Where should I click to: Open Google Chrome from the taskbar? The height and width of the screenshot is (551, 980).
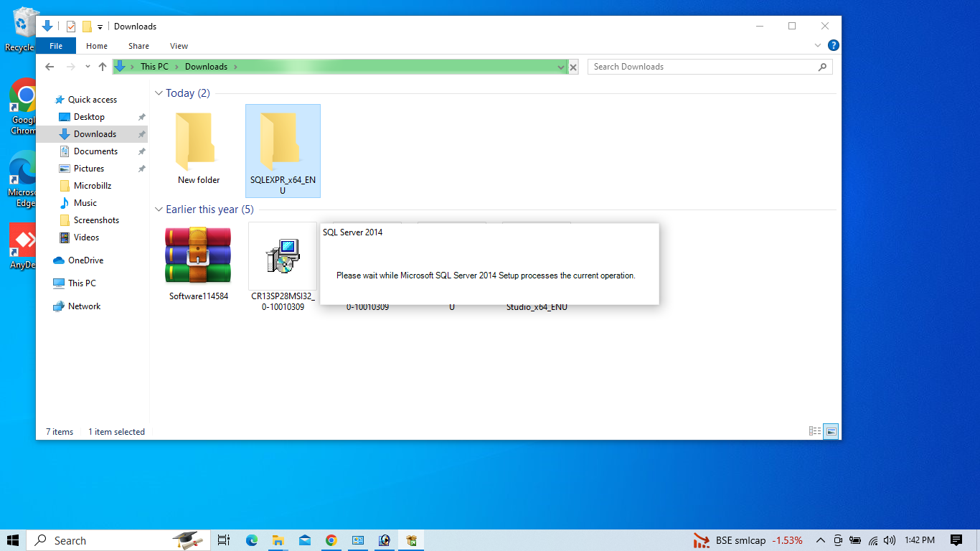[331, 540]
